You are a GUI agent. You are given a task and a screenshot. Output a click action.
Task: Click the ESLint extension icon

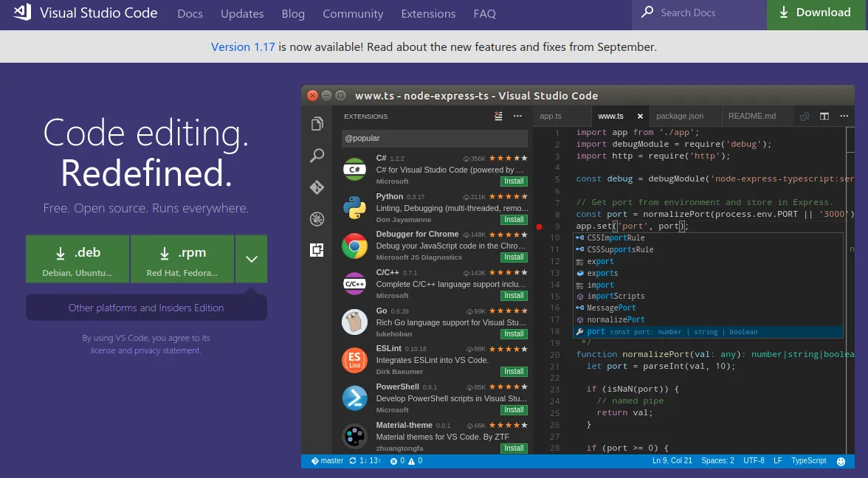coord(354,360)
